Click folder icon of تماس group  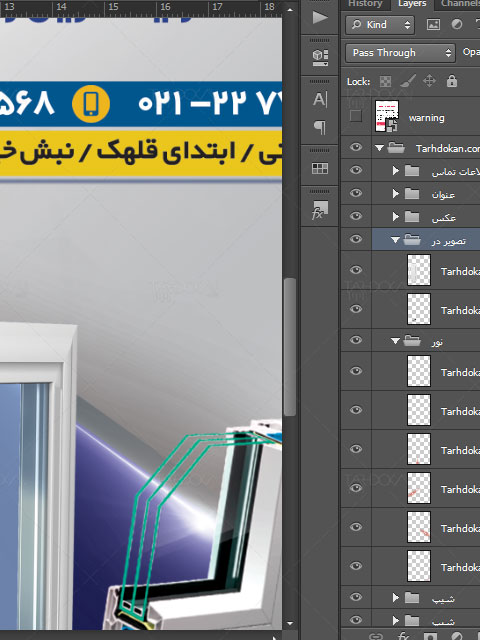[412, 171]
